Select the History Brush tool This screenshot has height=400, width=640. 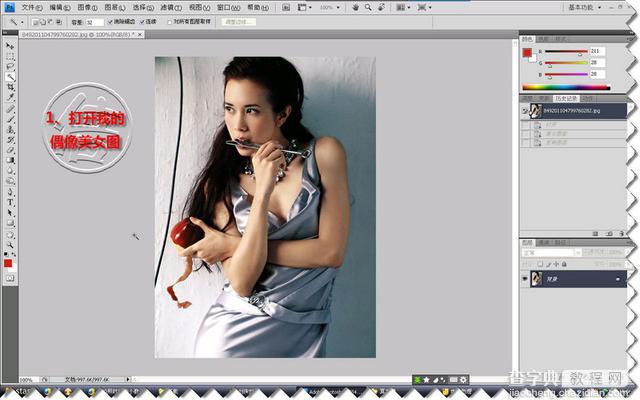[x=10, y=140]
